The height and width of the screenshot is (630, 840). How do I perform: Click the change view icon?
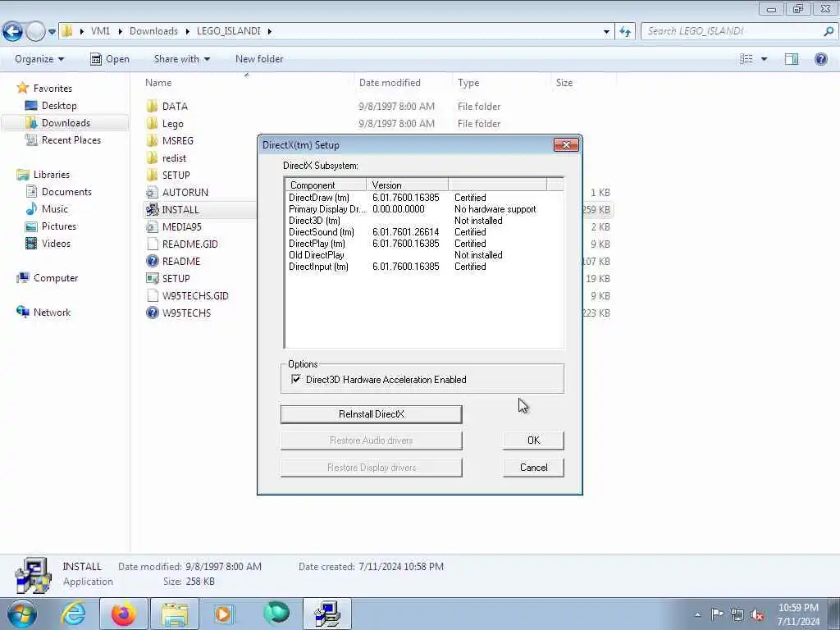[746, 59]
